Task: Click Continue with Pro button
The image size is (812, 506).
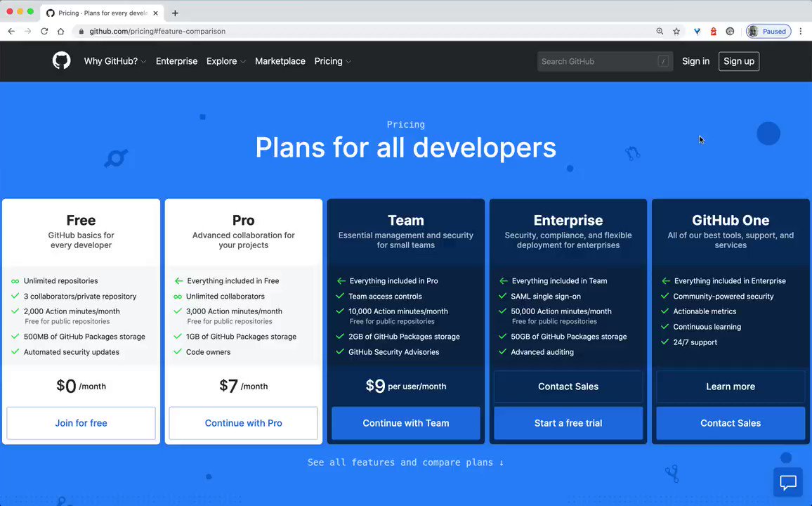Action: (x=244, y=423)
